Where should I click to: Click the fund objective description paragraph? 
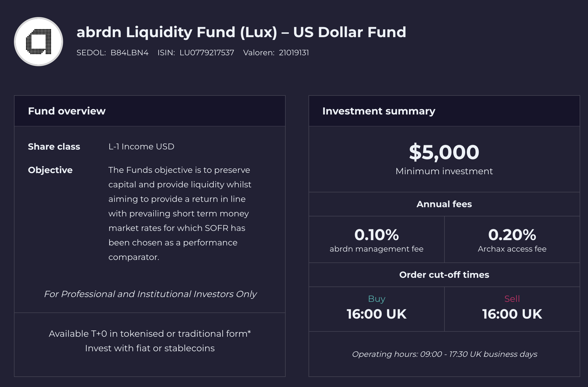coord(180,213)
